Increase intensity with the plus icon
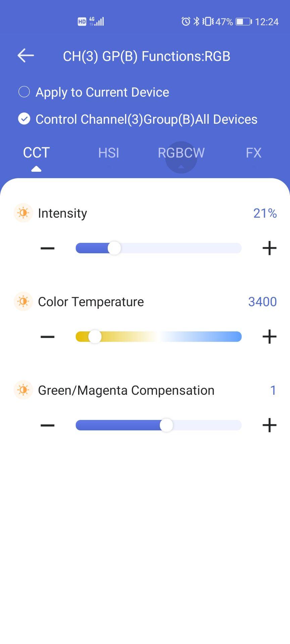 click(x=269, y=248)
